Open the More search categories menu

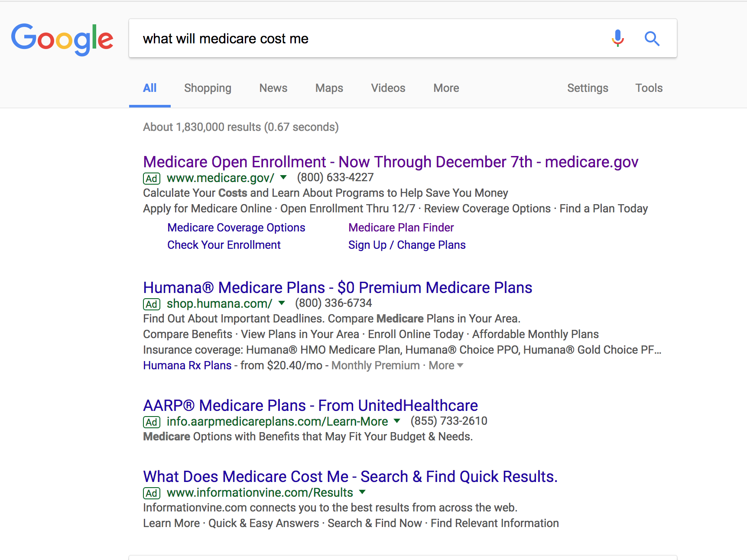coord(446,88)
